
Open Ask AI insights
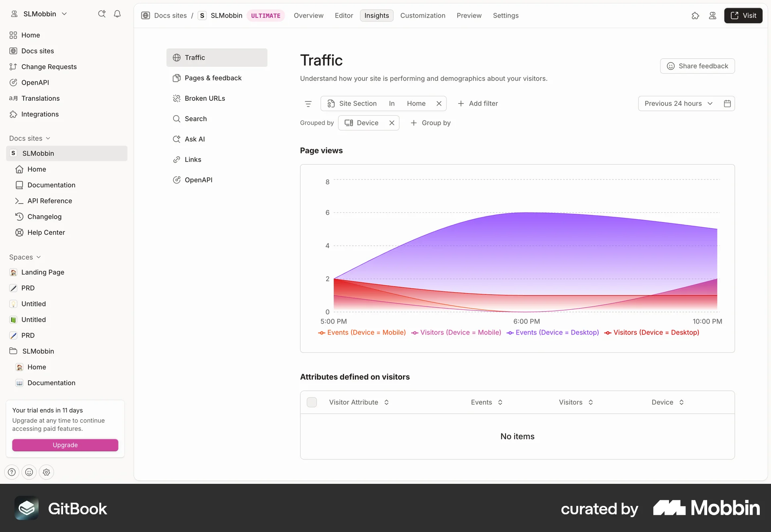point(217,139)
